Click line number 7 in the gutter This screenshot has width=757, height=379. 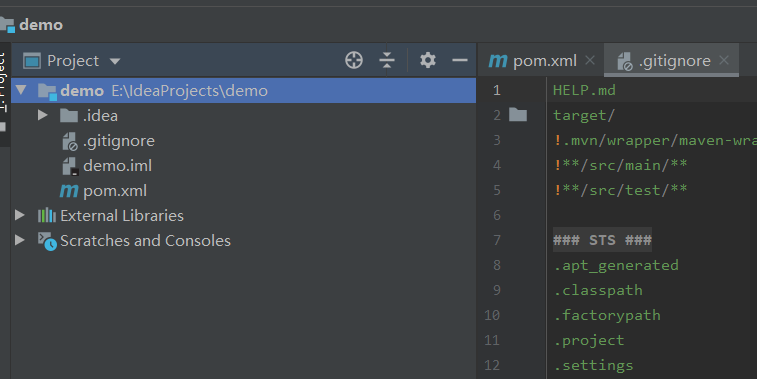tap(497, 240)
